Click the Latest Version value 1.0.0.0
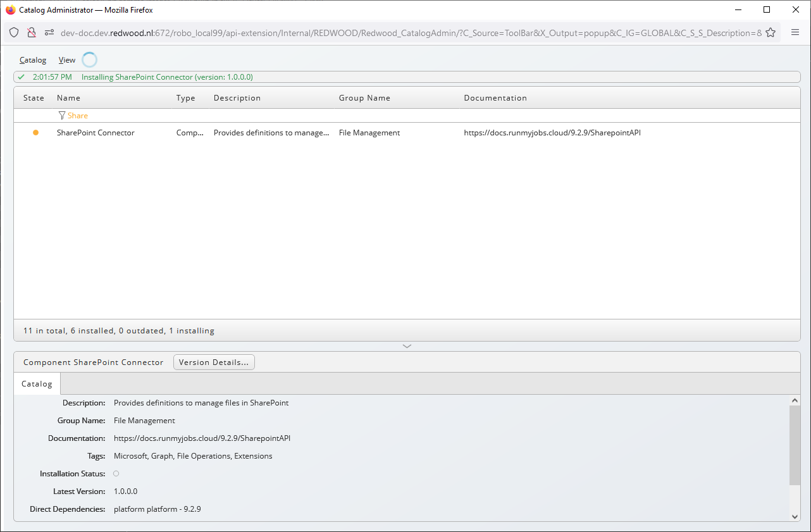811x532 pixels. point(125,492)
